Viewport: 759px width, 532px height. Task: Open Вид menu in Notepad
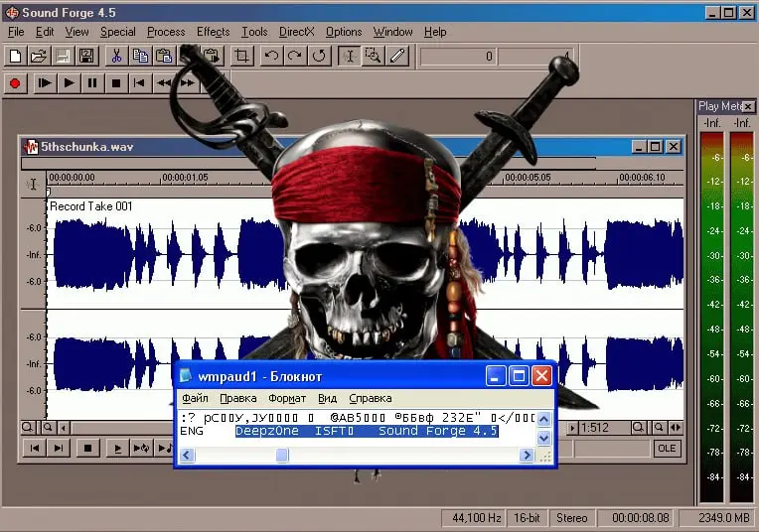[x=327, y=398]
